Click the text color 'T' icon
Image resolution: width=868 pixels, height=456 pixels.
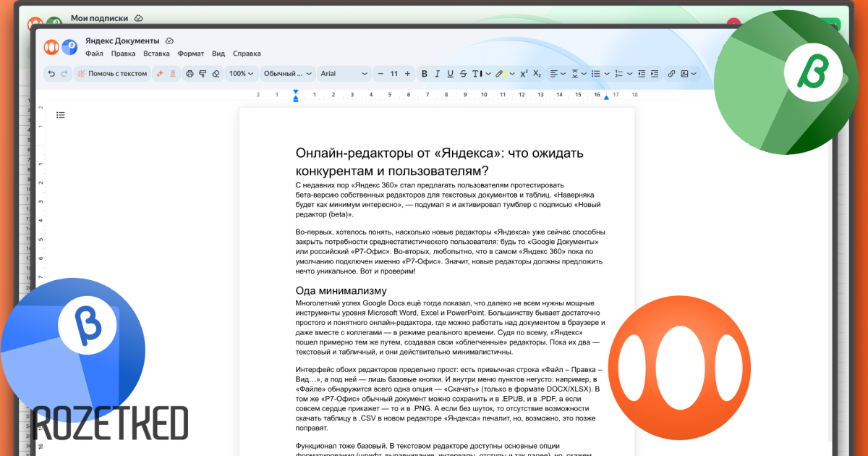point(477,73)
